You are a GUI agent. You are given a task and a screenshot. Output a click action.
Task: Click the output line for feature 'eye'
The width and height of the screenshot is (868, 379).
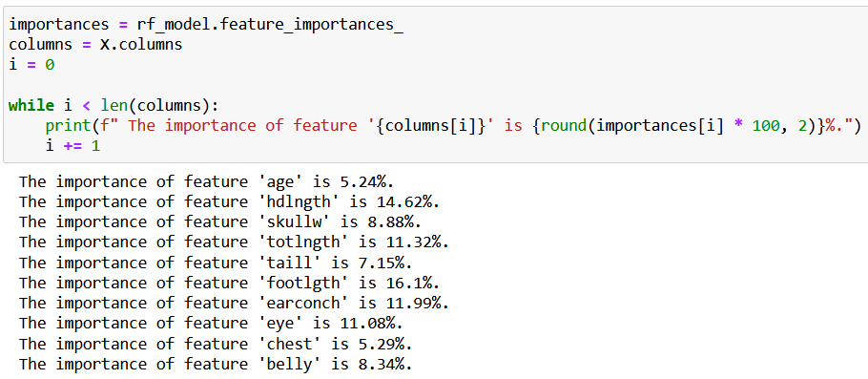[211, 324]
